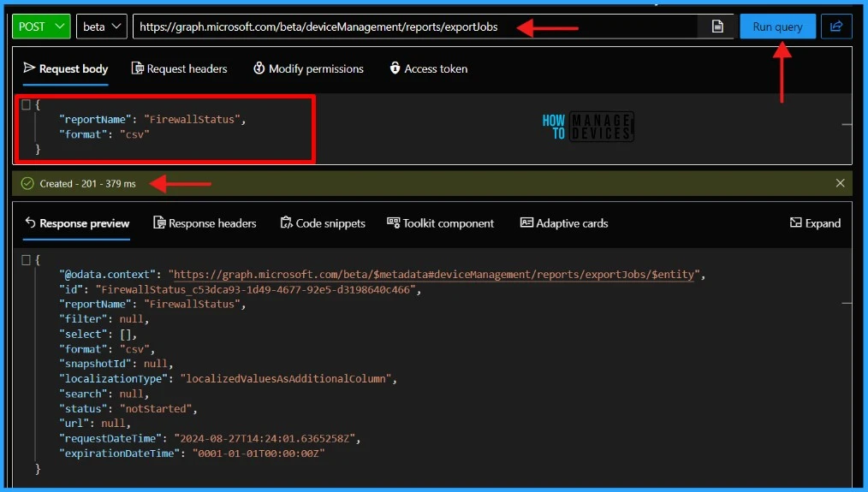
Task: Open the Access token tab
Action: [429, 68]
